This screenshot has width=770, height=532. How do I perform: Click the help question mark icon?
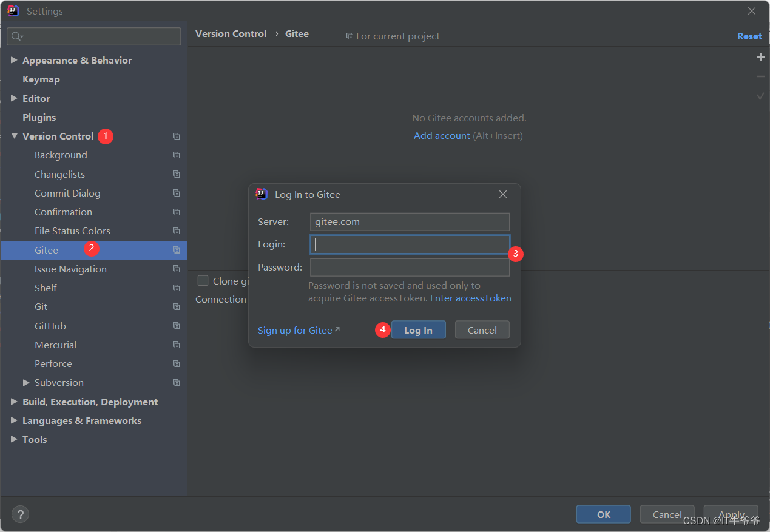click(x=20, y=514)
